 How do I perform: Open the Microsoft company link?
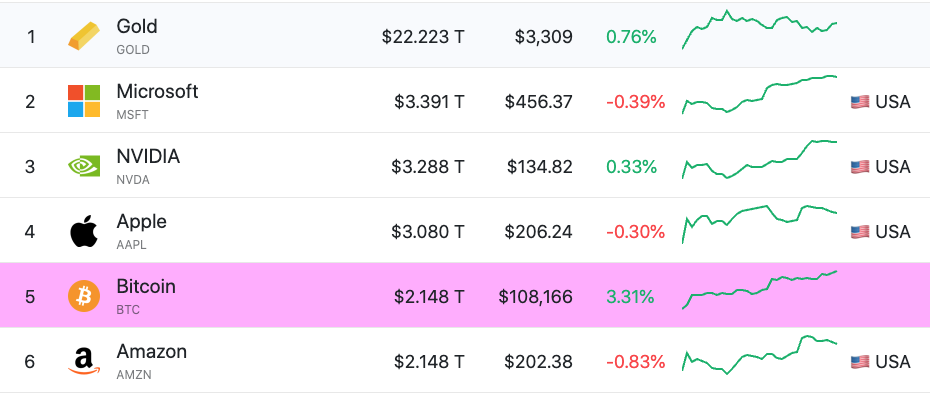click(x=157, y=91)
